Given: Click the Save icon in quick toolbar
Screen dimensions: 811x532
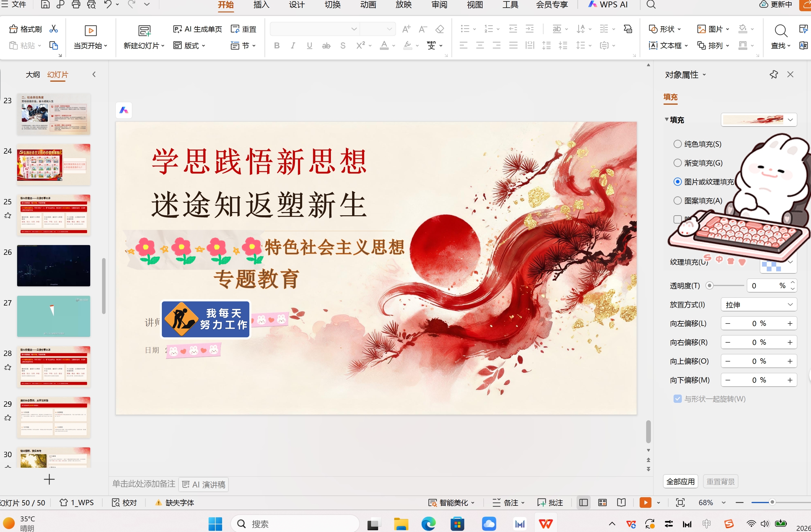Looking at the screenshot, I should tap(45, 4).
